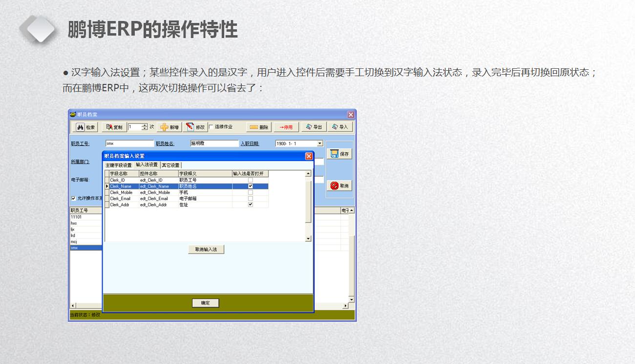Click the 控件名称 column header

158,174
